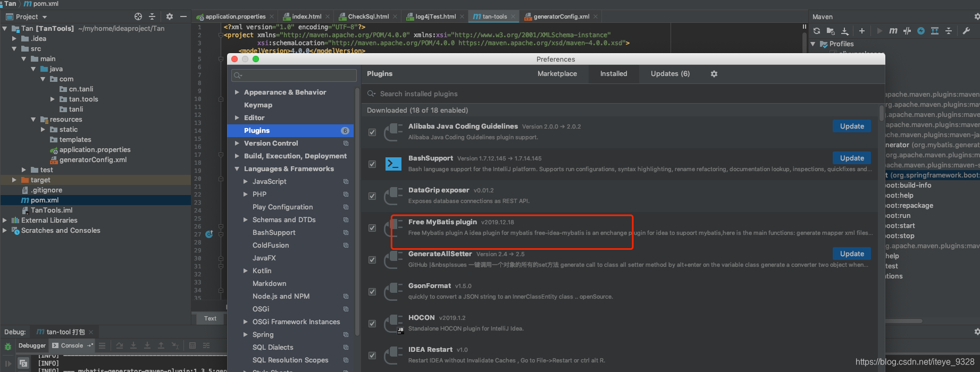The height and width of the screenshot is (372, 980).
Task: Open Project panel settings gear
Action: click(x=170, y=16)
